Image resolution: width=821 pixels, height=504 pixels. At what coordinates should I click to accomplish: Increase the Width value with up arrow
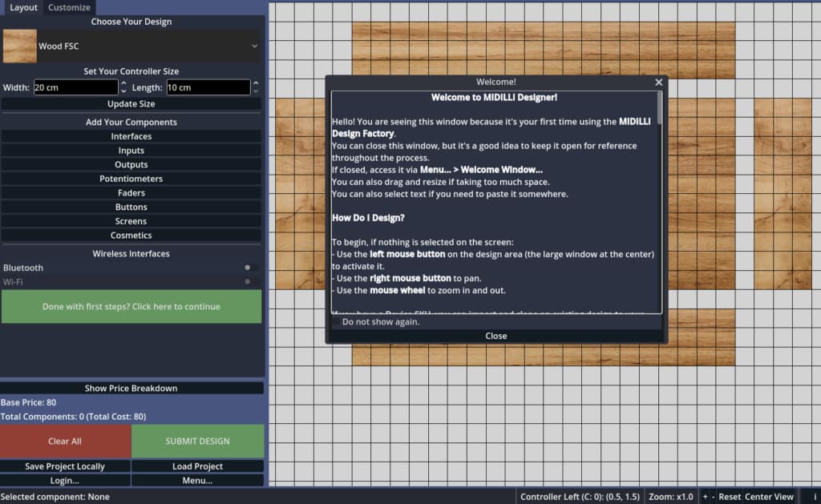point(123,83)
